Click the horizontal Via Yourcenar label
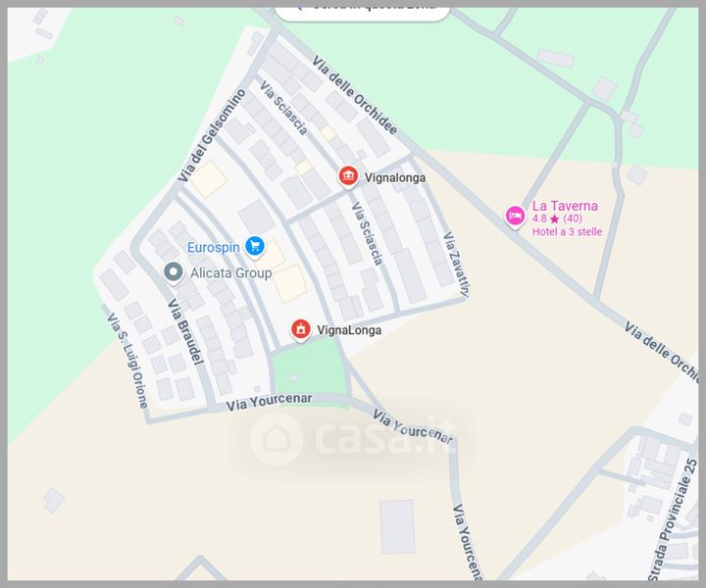The image size is (706, 588). click(269, 402)
